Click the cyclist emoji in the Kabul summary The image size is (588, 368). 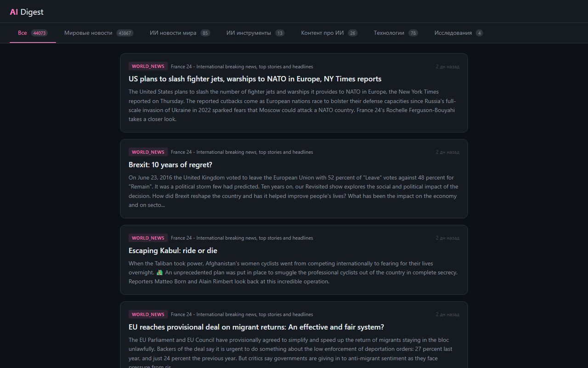pos(159,272)
